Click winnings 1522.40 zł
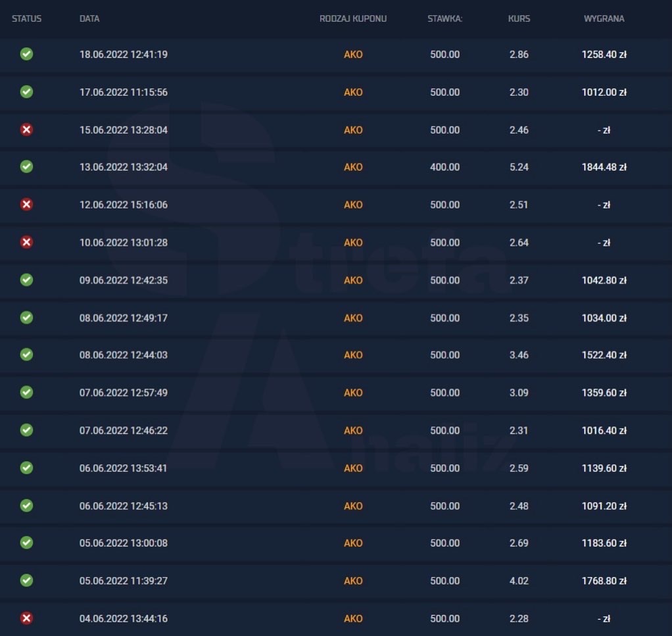The width and height of the screenshot is (672, 636). point(604,355)
